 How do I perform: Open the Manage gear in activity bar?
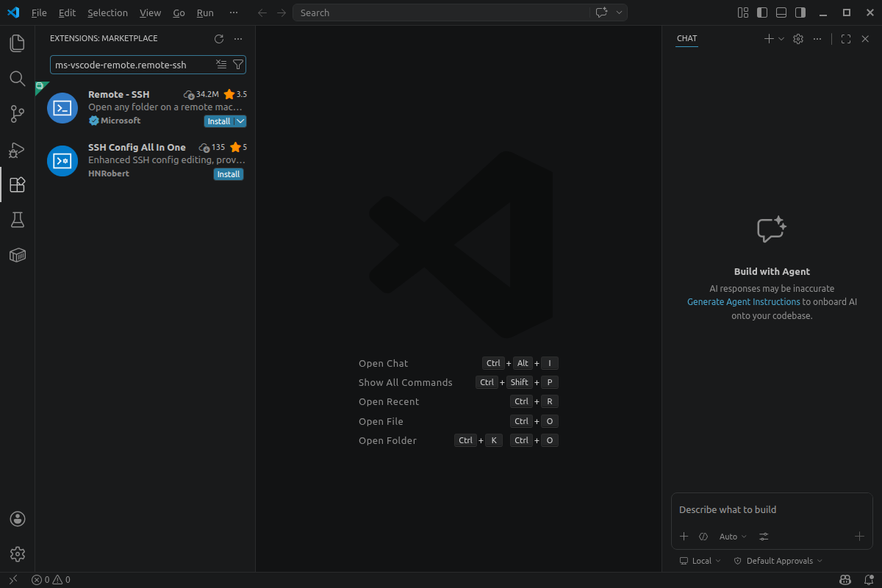(18, 554)
